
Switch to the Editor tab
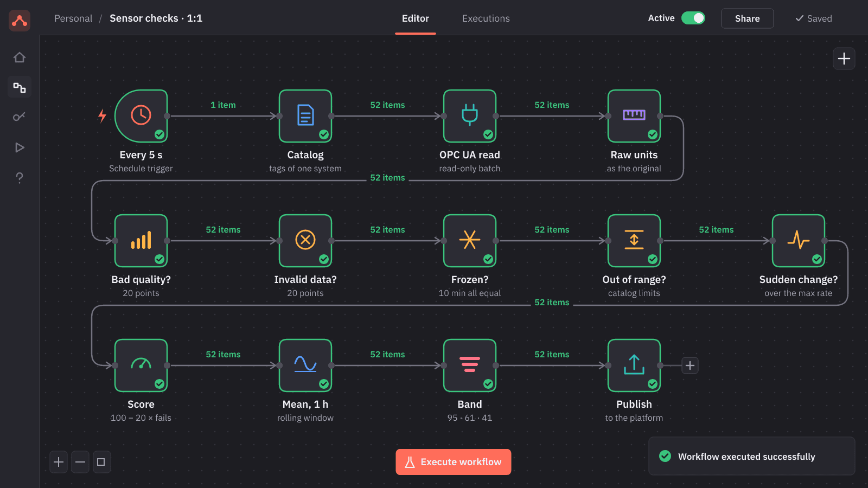(416, 18)
